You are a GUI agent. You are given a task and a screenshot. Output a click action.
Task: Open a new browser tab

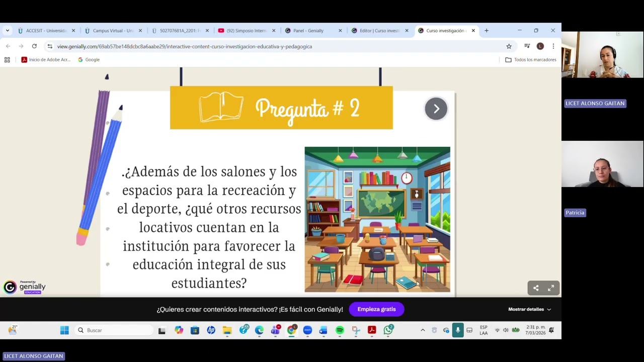point(486,31)
